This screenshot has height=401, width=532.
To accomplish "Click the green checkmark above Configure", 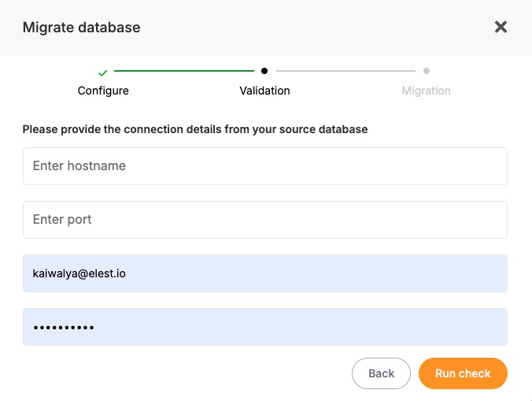I will pos(103,72).
